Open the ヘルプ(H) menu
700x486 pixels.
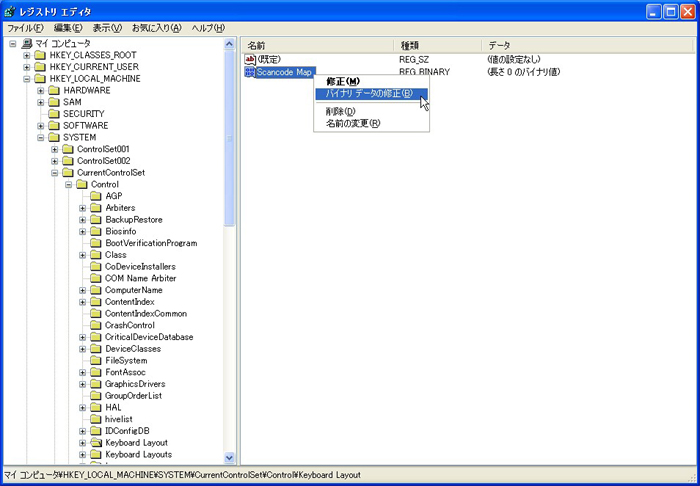point(208,28)
